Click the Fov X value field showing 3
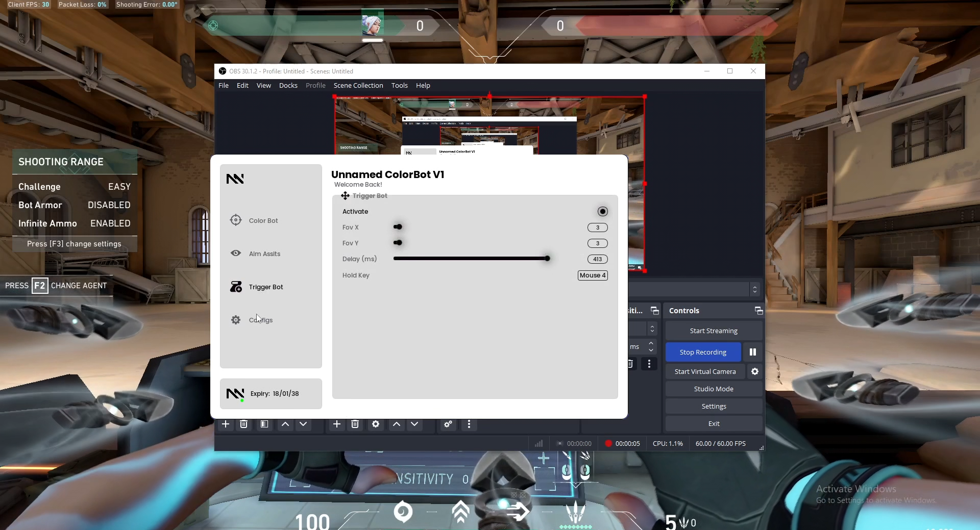 coord(598,228)
